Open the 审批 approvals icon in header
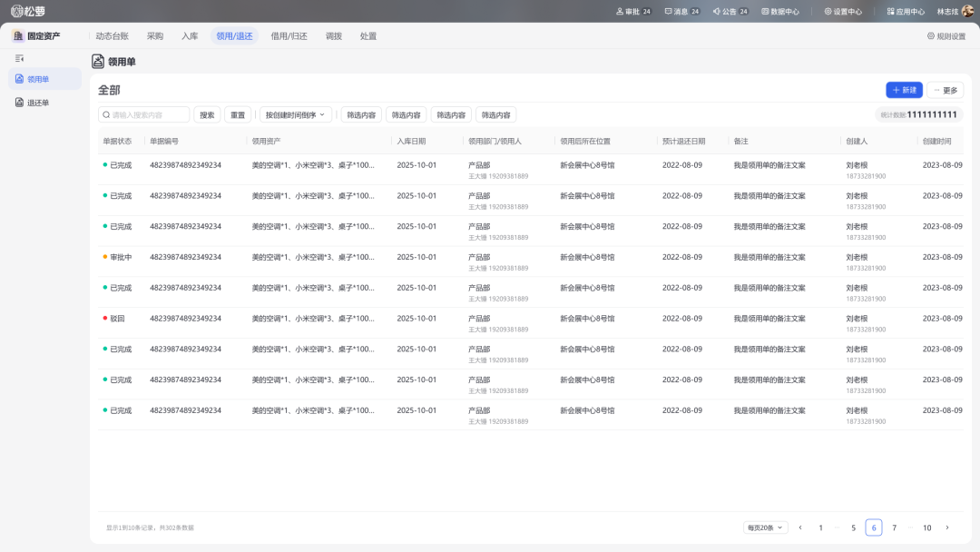The width and height of the screenshot is (980, 552). point(621,12)
